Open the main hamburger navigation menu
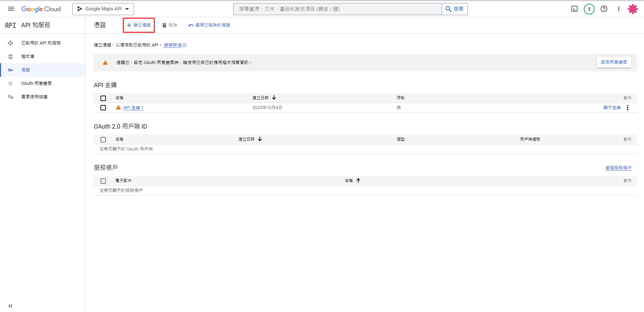This screenshot has width=644, height=312. coord(11,9)
